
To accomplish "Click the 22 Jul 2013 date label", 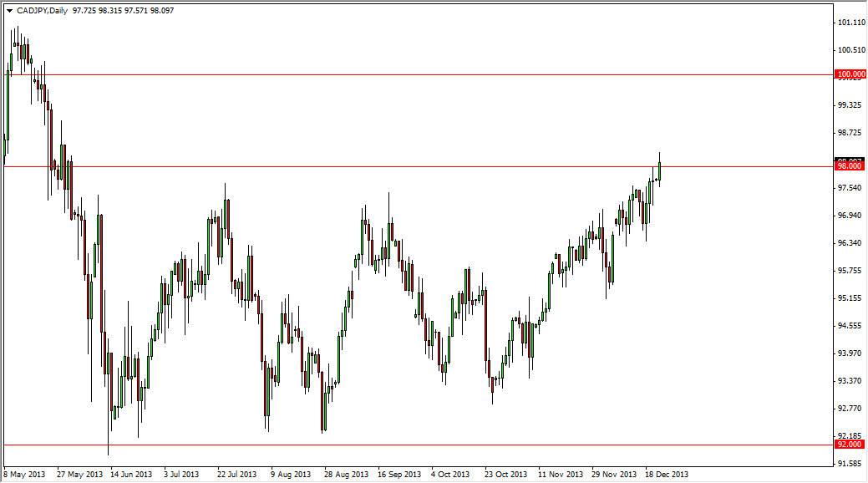I will pyautogui.click(x=236, y=475).
